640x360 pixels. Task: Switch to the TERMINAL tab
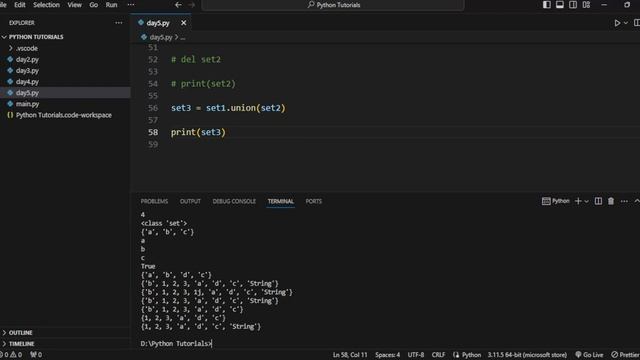pos(280,201)
